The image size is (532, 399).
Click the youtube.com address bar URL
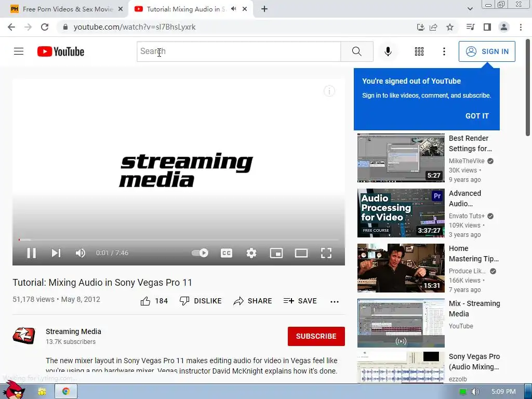coord(135,27)
